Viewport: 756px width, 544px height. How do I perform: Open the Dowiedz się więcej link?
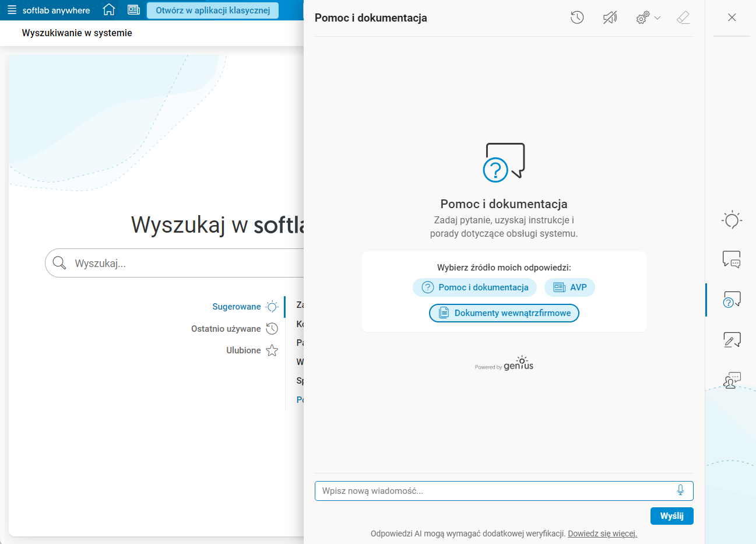[x=602, y=534]
